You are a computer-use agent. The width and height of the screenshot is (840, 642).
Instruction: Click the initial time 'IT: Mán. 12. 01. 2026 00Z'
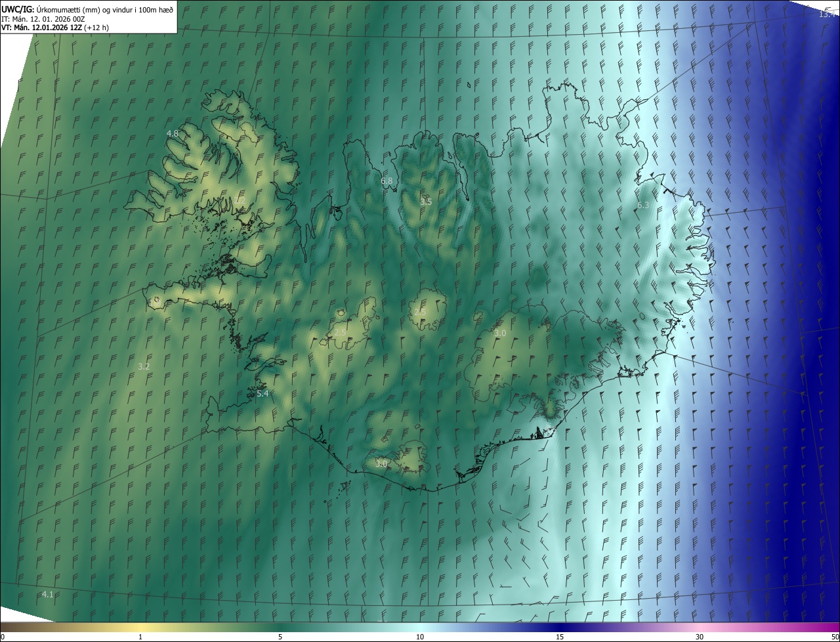[x=43, y=19]
